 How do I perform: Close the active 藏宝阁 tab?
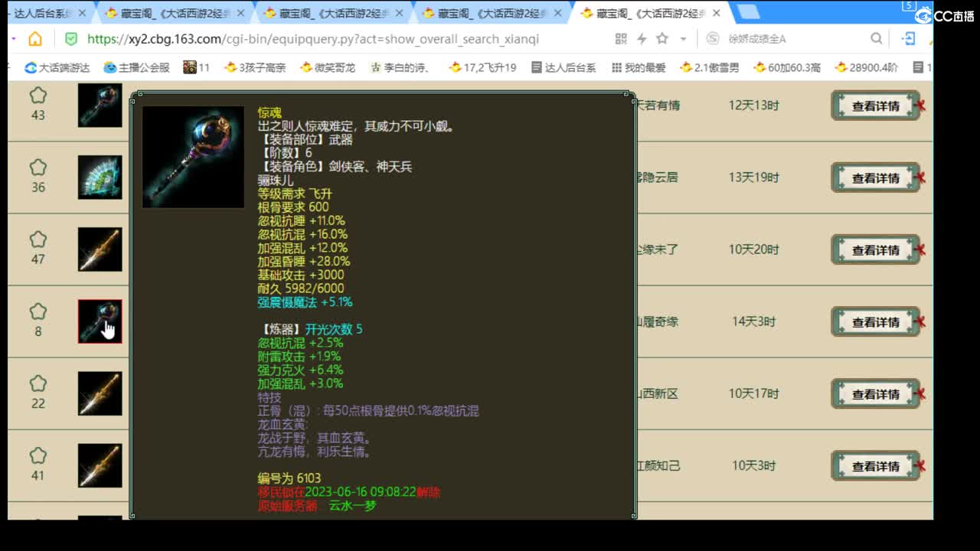pyautogui.click(x=717, y=13)
